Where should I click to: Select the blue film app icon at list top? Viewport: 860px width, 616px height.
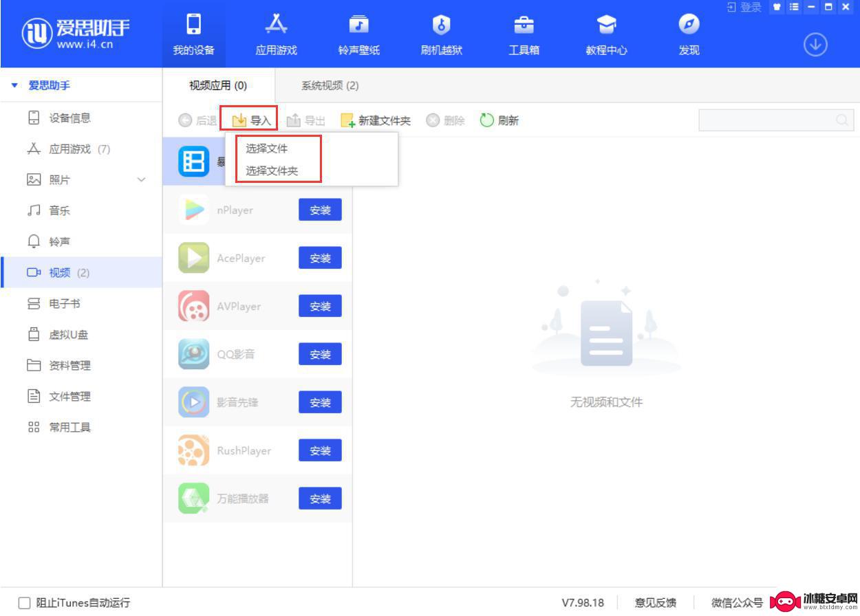tap(194, 162)
